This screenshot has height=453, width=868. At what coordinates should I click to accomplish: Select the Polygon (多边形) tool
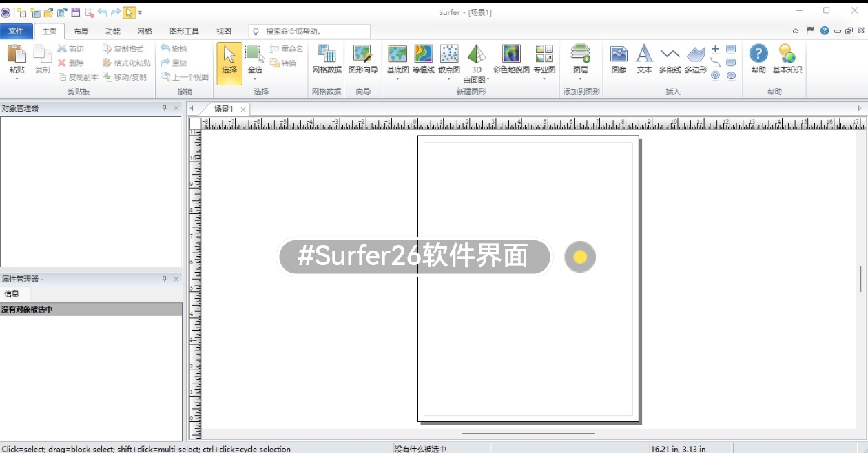coord(696,59)
